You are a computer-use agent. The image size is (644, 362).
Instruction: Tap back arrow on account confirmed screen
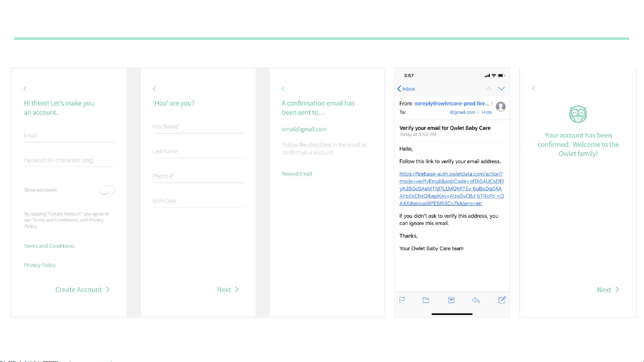point(534,88)
